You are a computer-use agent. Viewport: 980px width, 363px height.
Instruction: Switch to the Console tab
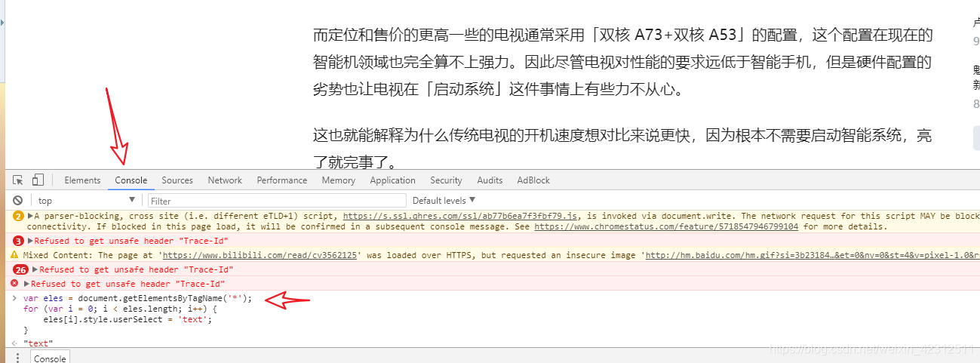[x=131, y=180]
